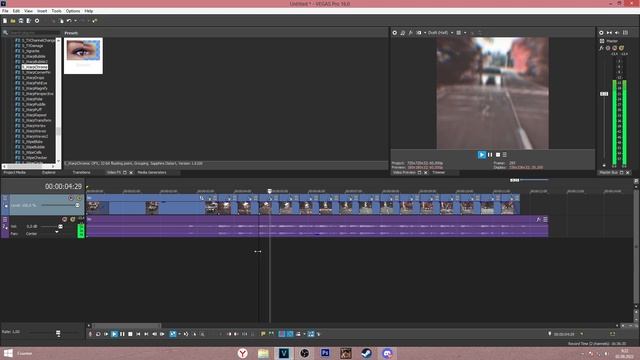
Task: Mute the video track
Action: (x=71, y=198)
